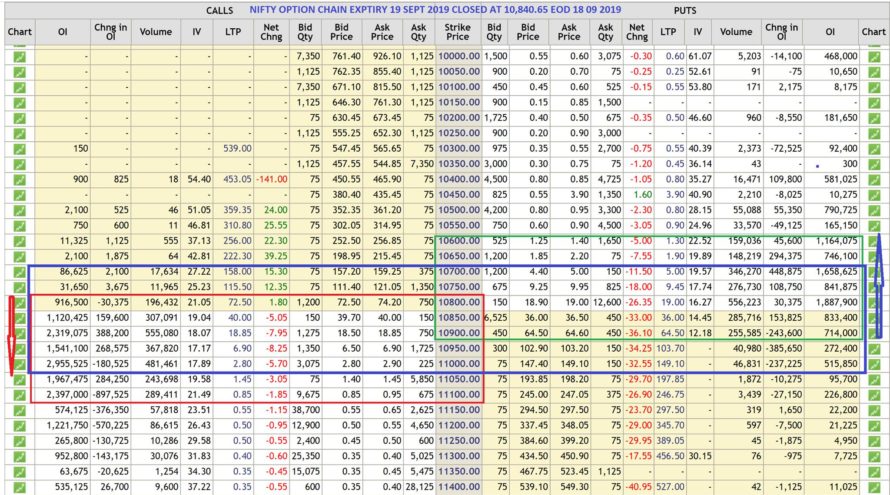Select the calls ask price 926.10
This screenshot has height=495, width=890.
pos(387,57)
